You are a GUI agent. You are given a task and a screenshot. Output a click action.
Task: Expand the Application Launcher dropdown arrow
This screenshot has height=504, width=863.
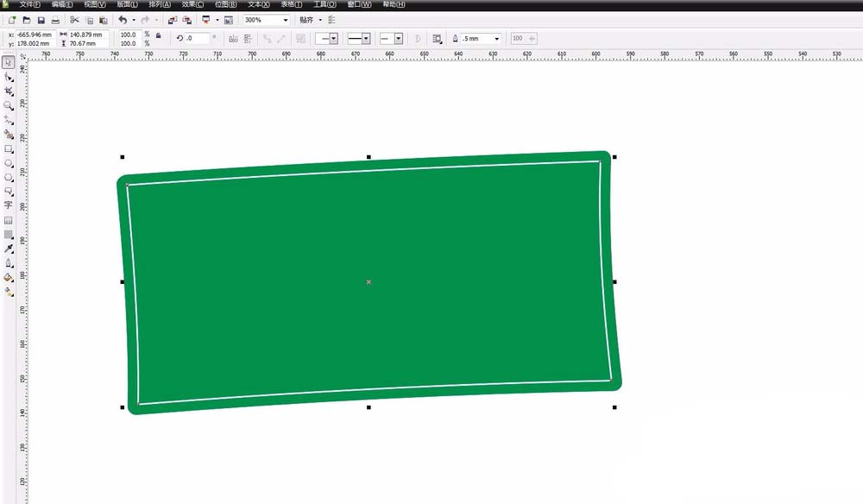[217, 20]
